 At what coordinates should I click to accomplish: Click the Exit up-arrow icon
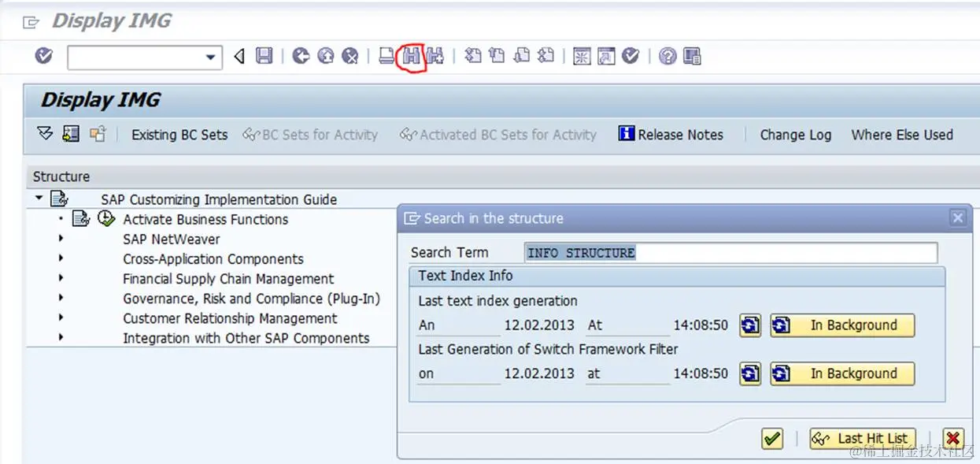point(326,56)
